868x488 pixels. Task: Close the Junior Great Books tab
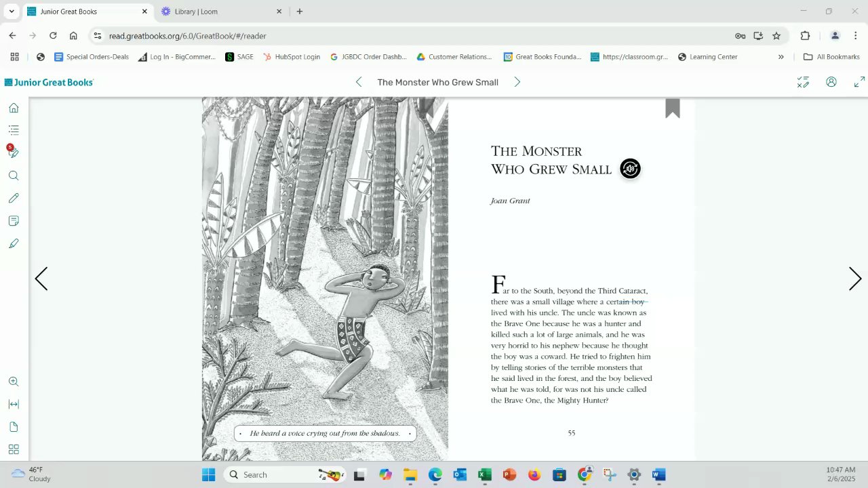[x=144, y=12]
